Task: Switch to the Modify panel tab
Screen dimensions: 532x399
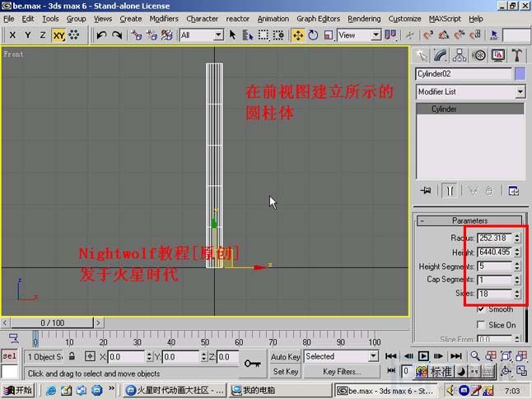Action: (440, 55)
